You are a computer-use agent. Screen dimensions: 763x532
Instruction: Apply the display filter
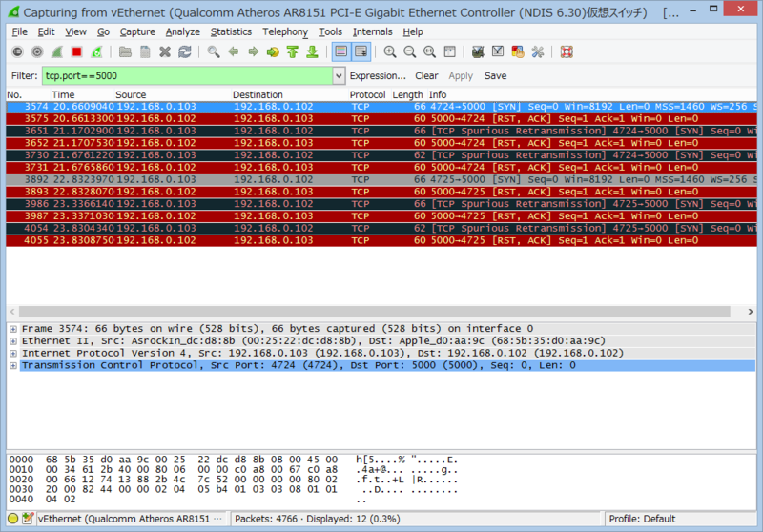[x=461, y=76]
